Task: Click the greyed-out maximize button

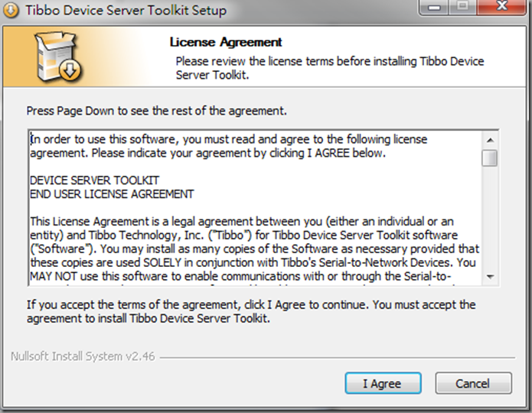Action: click(463, 7)
